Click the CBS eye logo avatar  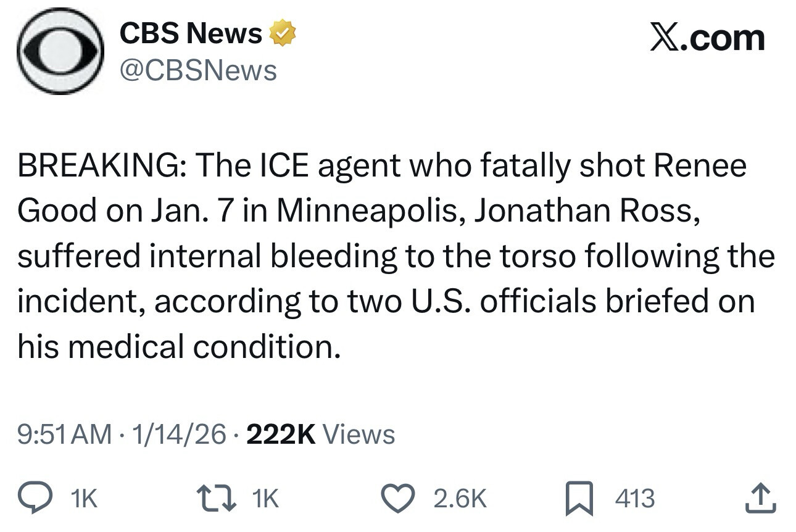coord(60,52)
